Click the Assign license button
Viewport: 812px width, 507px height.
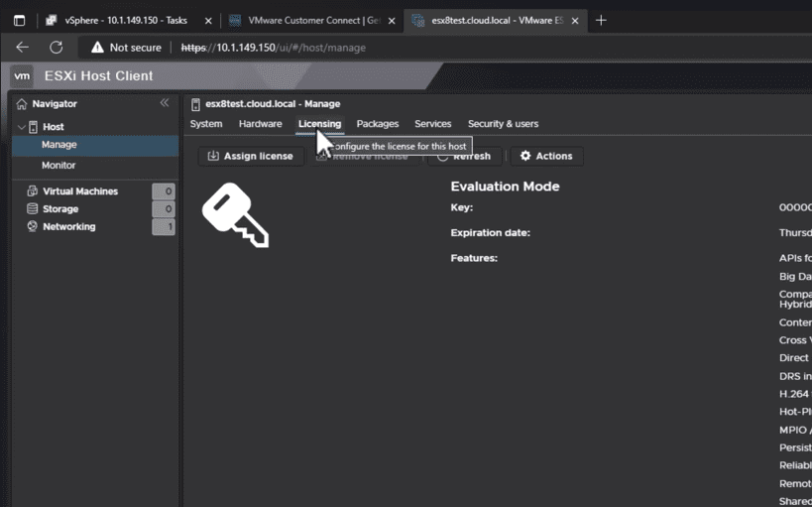tap(251, 156)
